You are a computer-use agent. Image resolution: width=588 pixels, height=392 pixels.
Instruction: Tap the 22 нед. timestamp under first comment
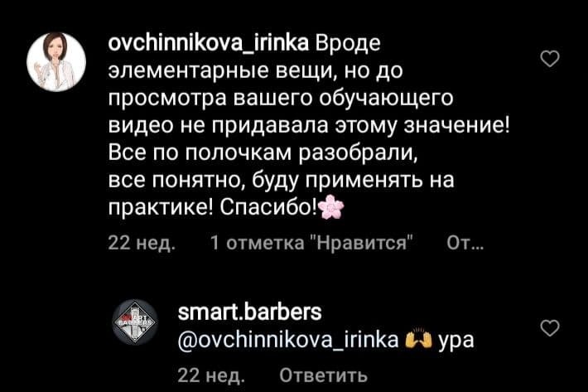[x=142, y=243]
